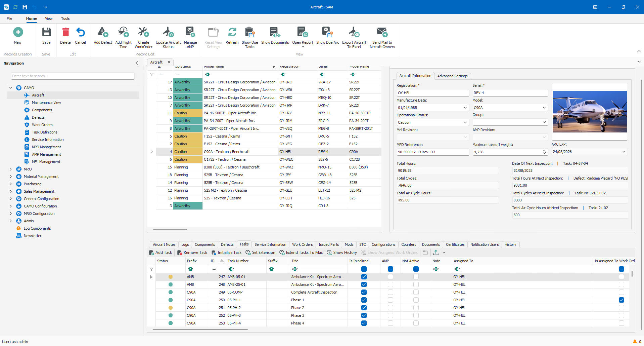Click the Remove Task button
This screenshot has height=346, width=644.
tap(192, 253)
